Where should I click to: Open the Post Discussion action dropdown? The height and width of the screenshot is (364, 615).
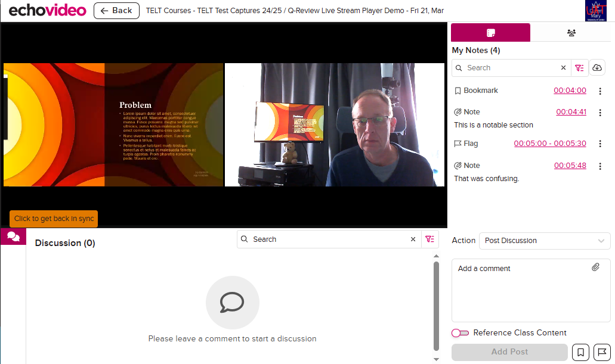click(x=543, y=241)
